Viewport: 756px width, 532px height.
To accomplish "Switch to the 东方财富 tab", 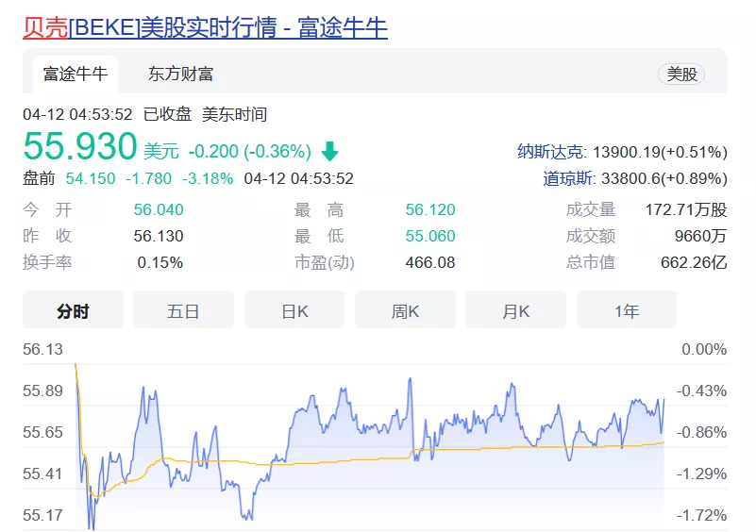I will click(x=181, y=74).
